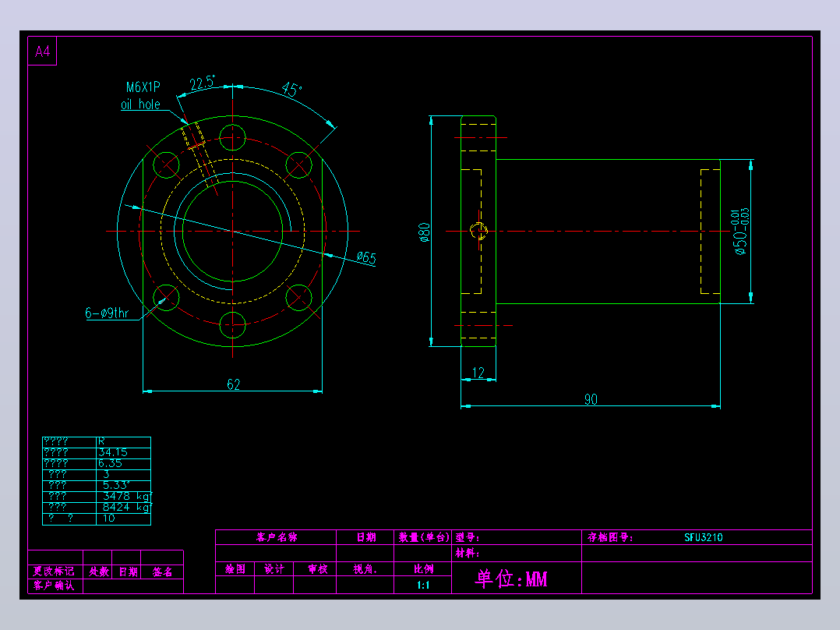Click the 5.33° table value
Viewport: 840px width, 630px height.
[x=116, y=485]
